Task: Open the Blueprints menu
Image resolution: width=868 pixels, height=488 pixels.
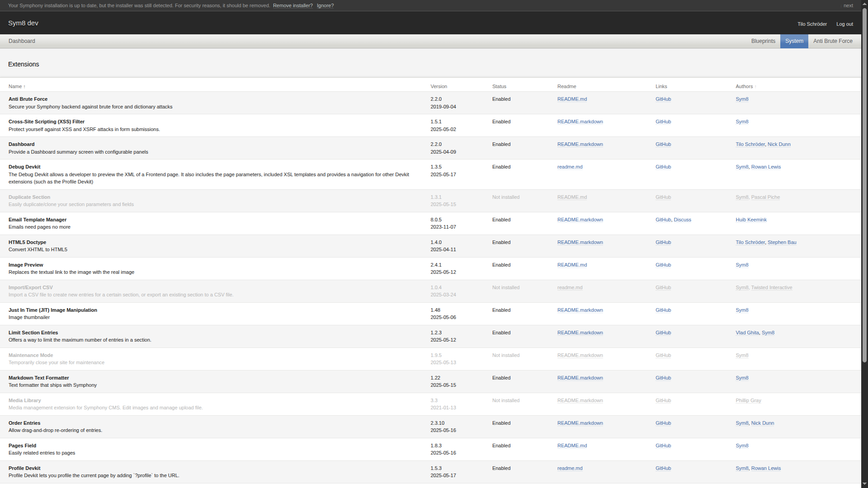Action: (x=763, y=41)
